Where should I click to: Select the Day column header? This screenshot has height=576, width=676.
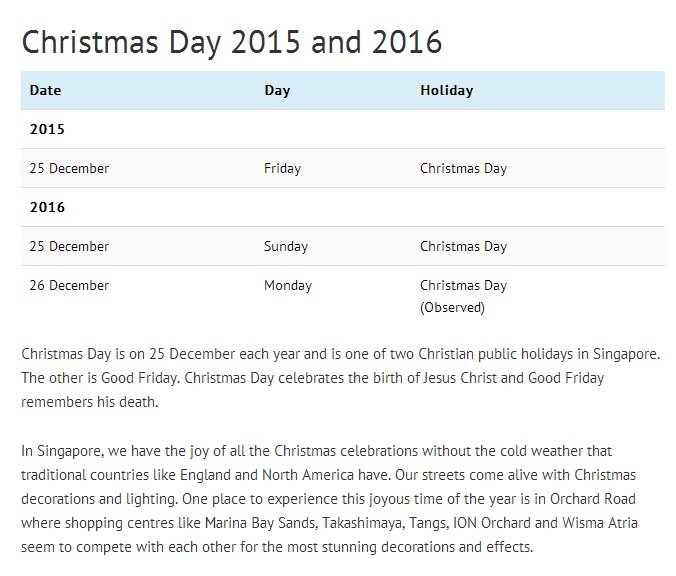click(x=277, y=90)
